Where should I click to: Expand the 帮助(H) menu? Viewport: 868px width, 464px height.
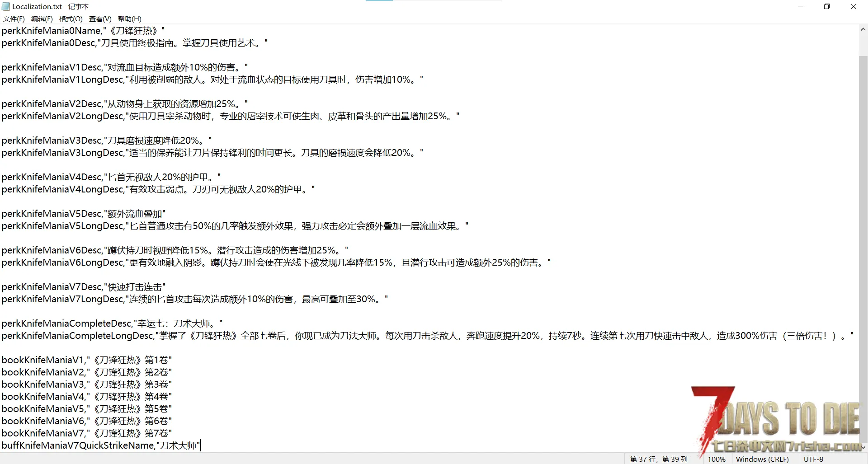coord(129,19)
